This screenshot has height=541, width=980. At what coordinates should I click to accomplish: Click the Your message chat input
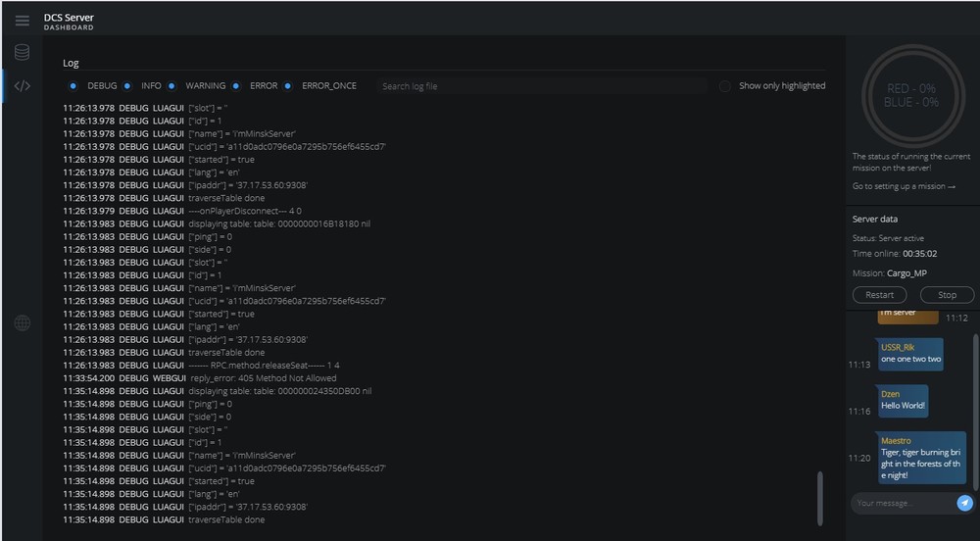(x=902, y=503)
